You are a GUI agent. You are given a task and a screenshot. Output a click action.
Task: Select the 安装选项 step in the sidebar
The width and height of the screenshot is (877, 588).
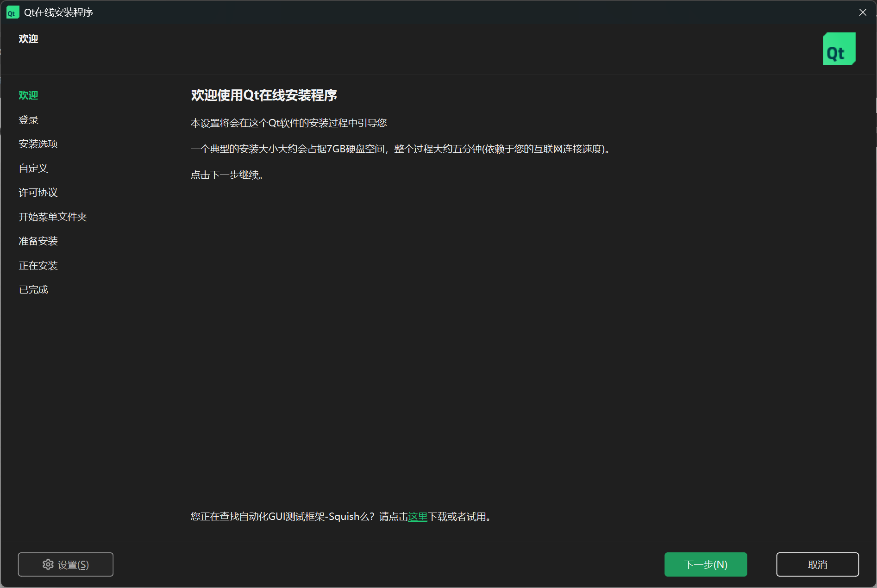pos(38,144)
